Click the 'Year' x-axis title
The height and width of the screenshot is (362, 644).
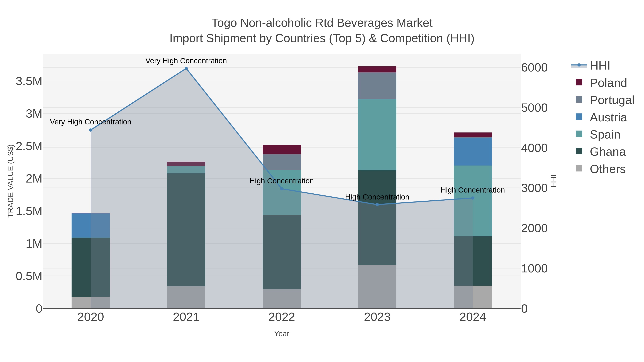(x=282, y=334)
